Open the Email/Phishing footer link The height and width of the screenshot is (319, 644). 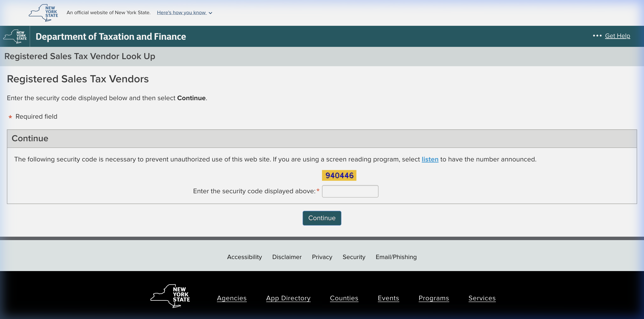tap(396, 257)
